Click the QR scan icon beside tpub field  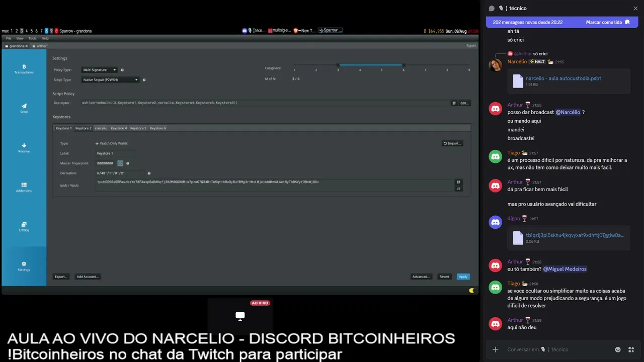click(458, 182)
